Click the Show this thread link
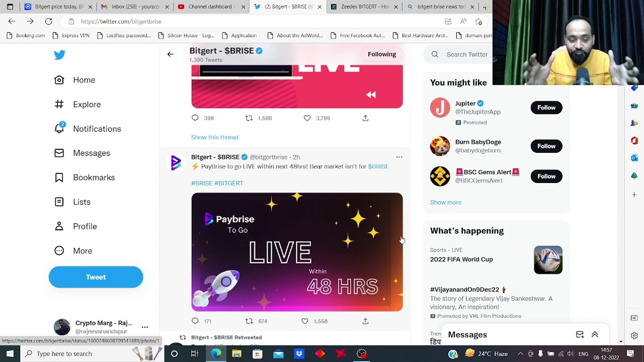Viewport: 644px width, 362px height. click(x=215, y=137)
